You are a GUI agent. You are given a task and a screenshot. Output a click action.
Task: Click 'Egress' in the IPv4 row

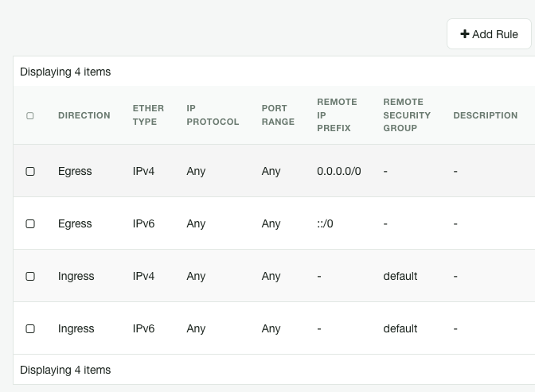point(75,171)
